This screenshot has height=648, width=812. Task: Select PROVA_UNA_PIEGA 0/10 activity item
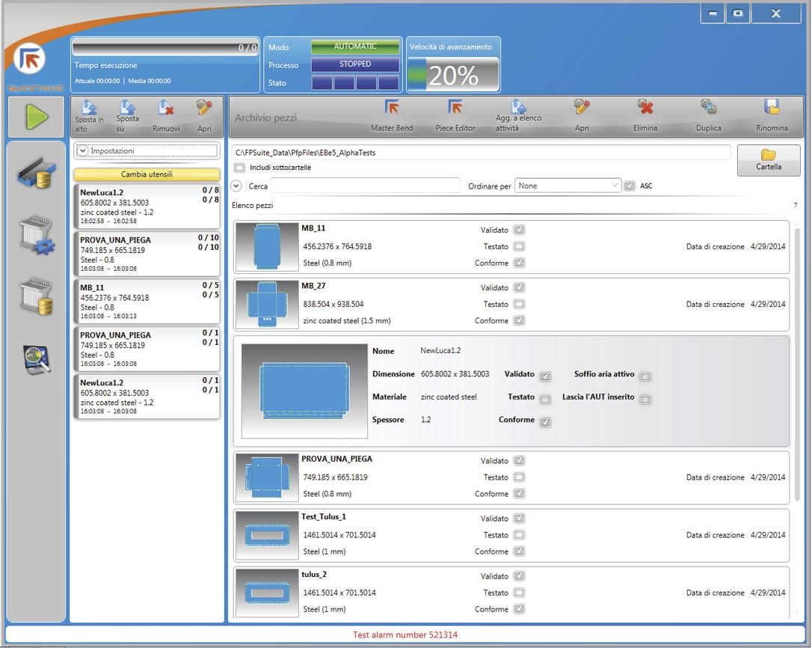[x=147, y=254]
